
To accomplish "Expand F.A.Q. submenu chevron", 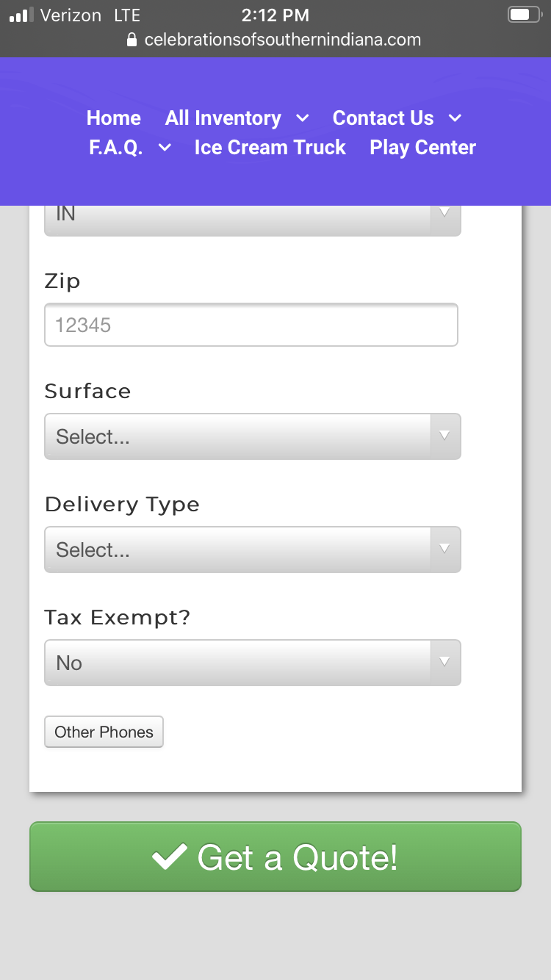I will pos(165,148).
